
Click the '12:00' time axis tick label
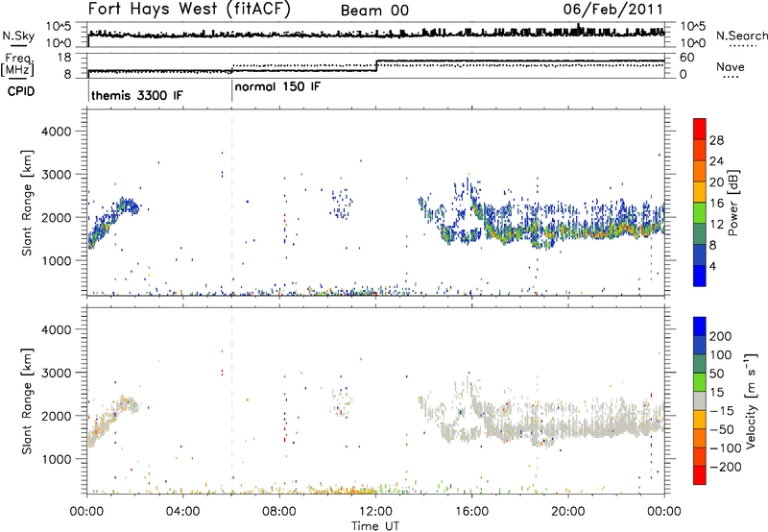coord(375,512)
